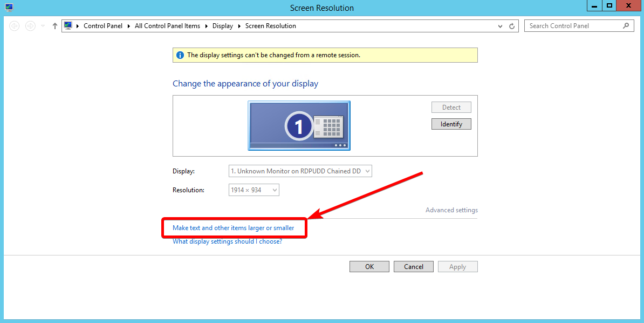The width and height of the screenshot is (644, 323).
Task: Go back with the Back arrow button
Action: click(15, 26)
